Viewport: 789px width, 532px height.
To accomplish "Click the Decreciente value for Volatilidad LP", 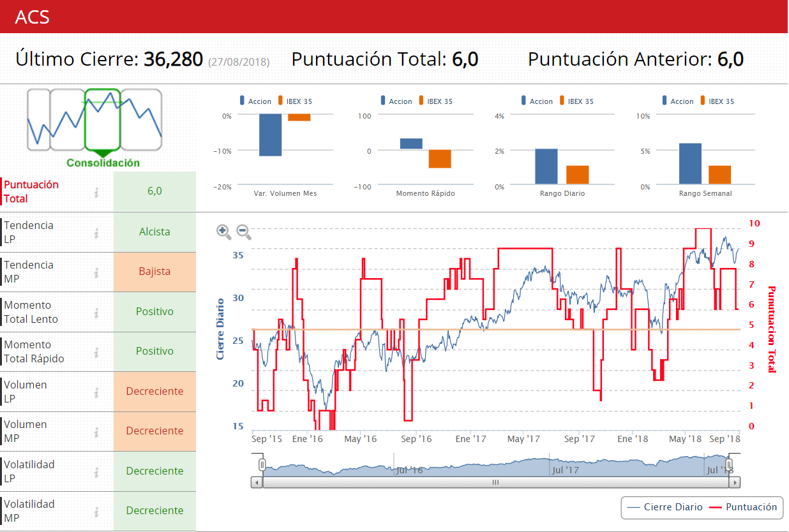I will [x=154, y=471].
